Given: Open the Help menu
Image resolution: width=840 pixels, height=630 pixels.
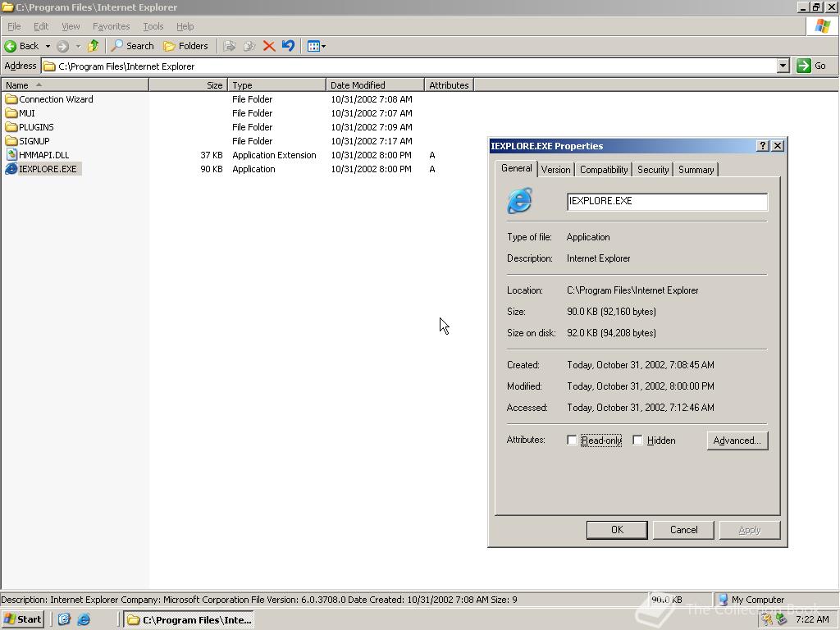Looking at the screenshot, I should (185, 26).
